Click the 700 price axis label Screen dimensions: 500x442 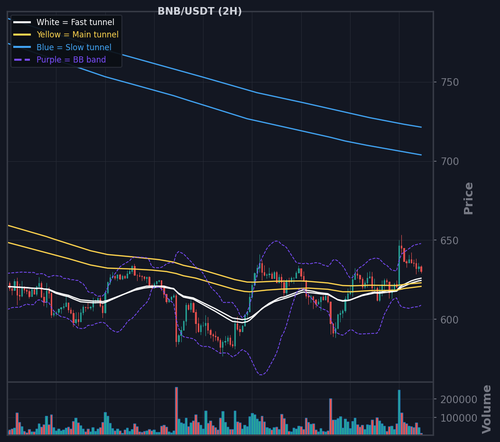[x=450, y=161]
